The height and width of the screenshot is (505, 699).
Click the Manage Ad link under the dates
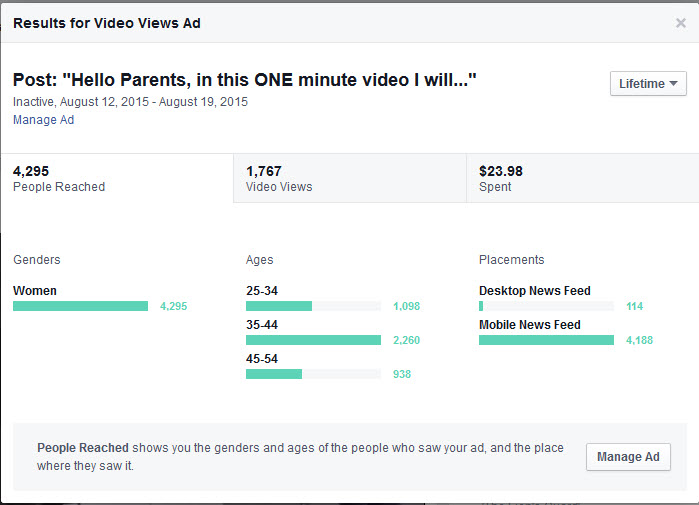pyautogui.click(x=44, y=120)
